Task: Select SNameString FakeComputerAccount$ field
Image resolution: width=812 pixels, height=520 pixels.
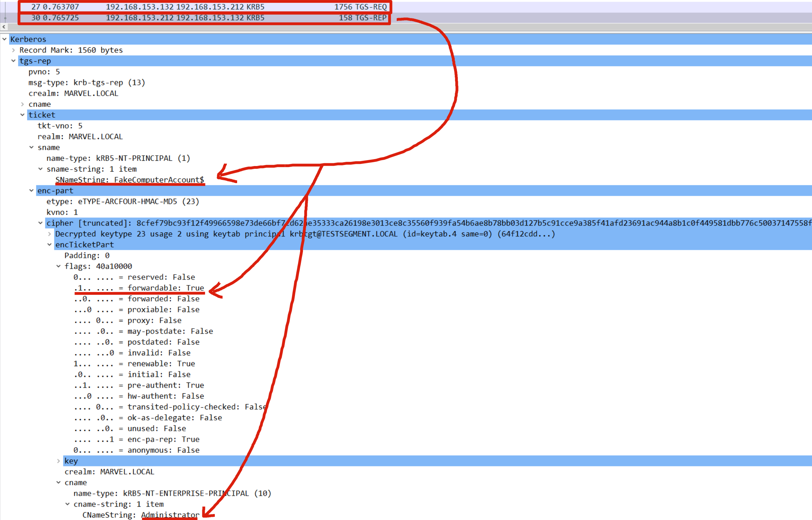Action: pyautogui.click(x=130, y=180)
